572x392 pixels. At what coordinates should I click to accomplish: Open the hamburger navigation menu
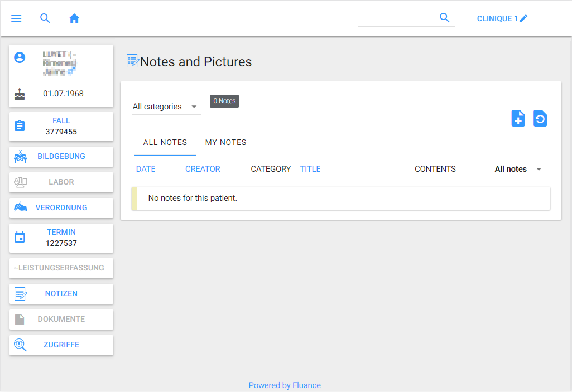pyautogui.click(x=16, y=18)
